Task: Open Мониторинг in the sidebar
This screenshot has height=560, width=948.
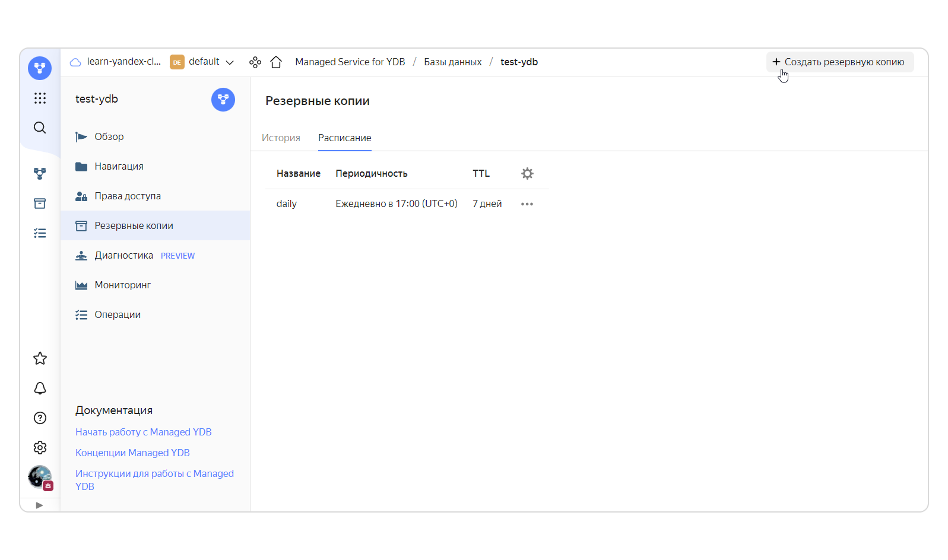Action: [x=155, y=285]
